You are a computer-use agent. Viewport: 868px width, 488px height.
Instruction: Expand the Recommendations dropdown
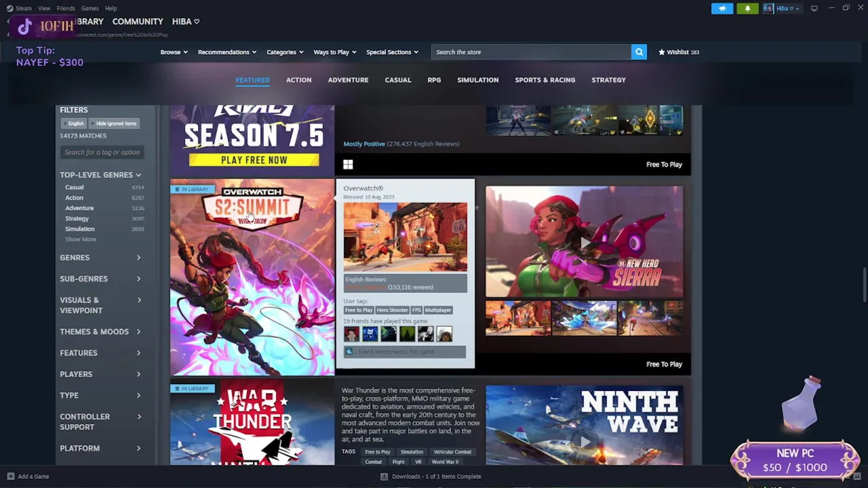point(227,52)
